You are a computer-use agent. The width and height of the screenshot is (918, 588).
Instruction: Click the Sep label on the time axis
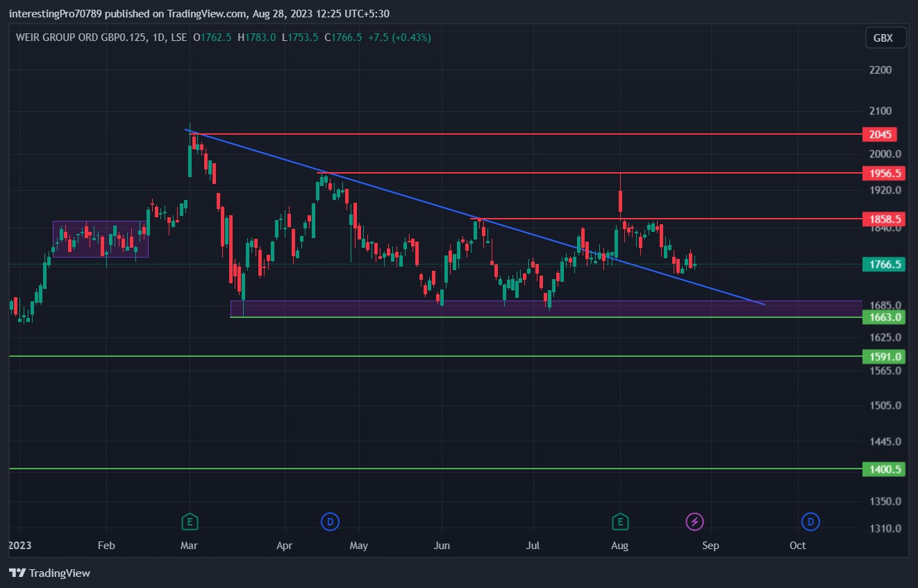(x=710, y=546)
